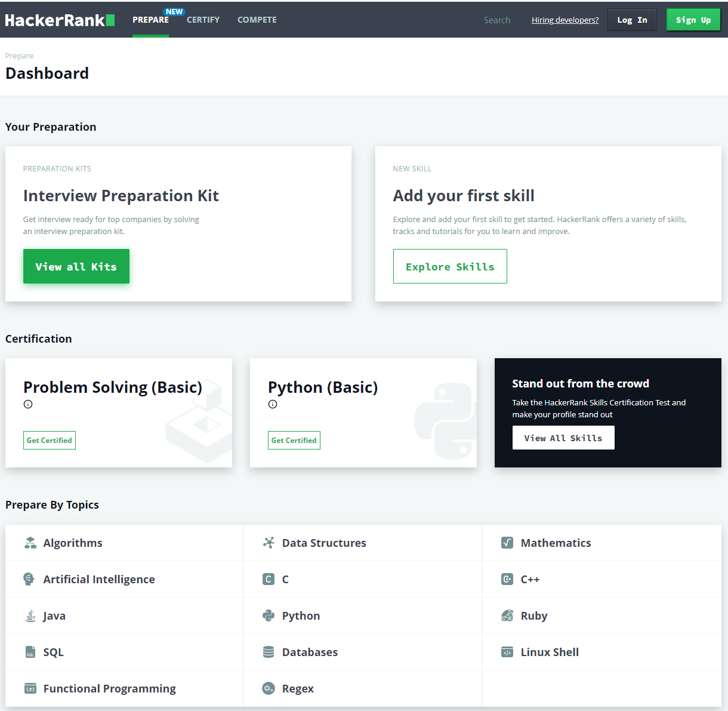Viewport: 728px width, 711px height.
Task: Click the Databases stack icon
Action: coord(269,652)
